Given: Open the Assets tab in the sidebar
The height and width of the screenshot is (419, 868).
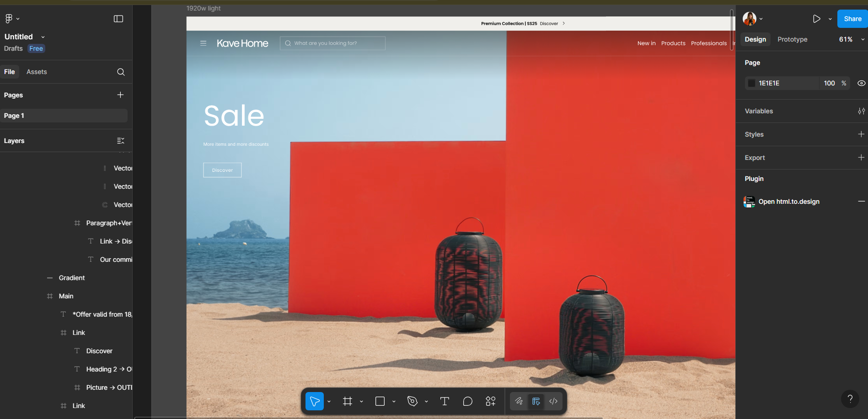Looking at the screenshot, I should tap(37, 72).
